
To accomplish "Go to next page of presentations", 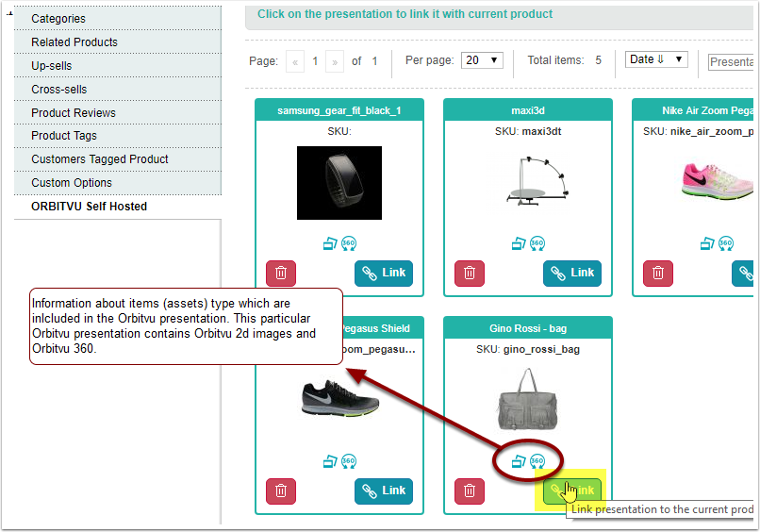I will click(x=335, y=61).
